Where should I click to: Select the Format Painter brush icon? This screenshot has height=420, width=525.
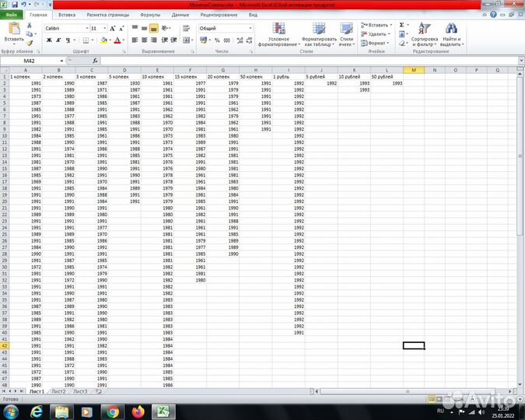pos(30,41)
